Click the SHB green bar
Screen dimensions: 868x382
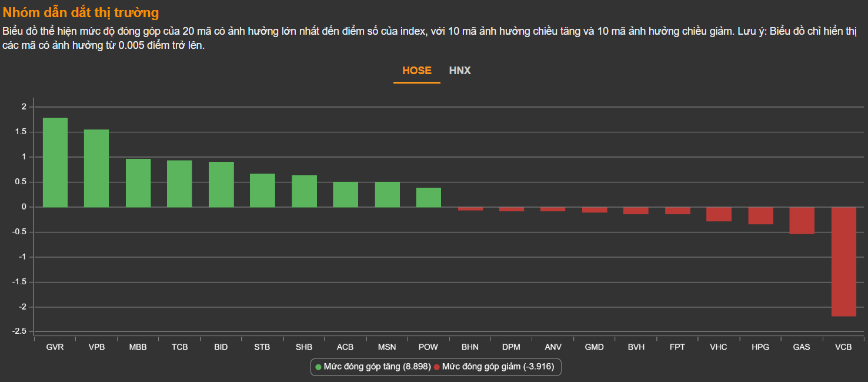tap(304, 191)
